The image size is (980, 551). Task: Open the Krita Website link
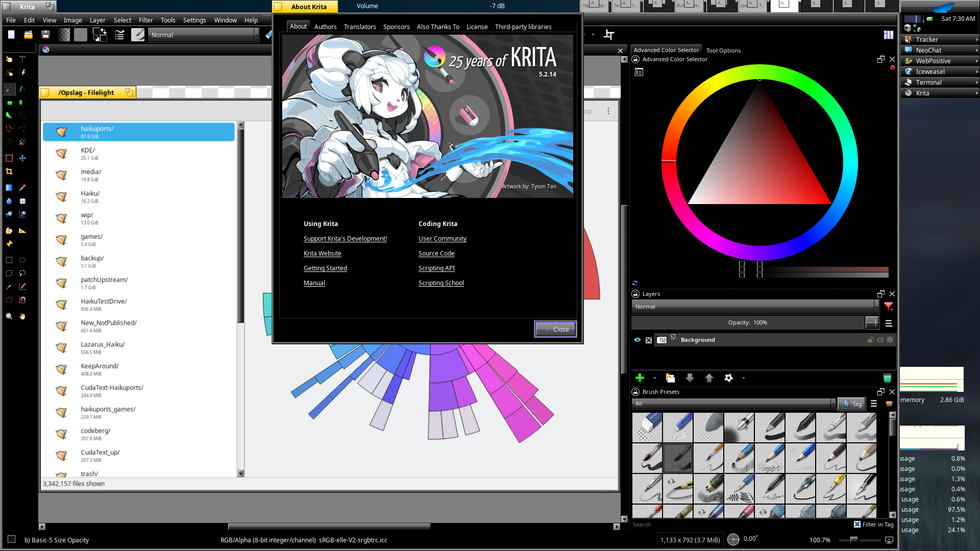tap(322, 254)
